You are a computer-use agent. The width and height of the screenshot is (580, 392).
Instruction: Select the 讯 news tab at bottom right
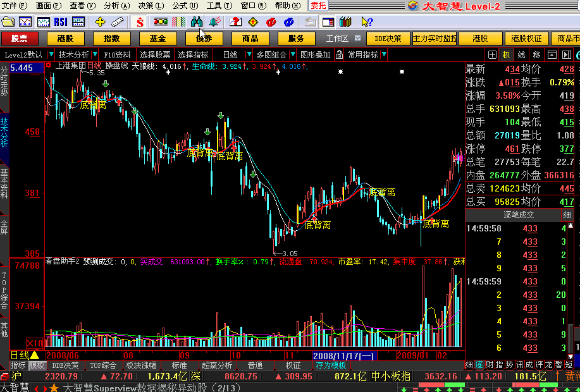tap(519, 365)
